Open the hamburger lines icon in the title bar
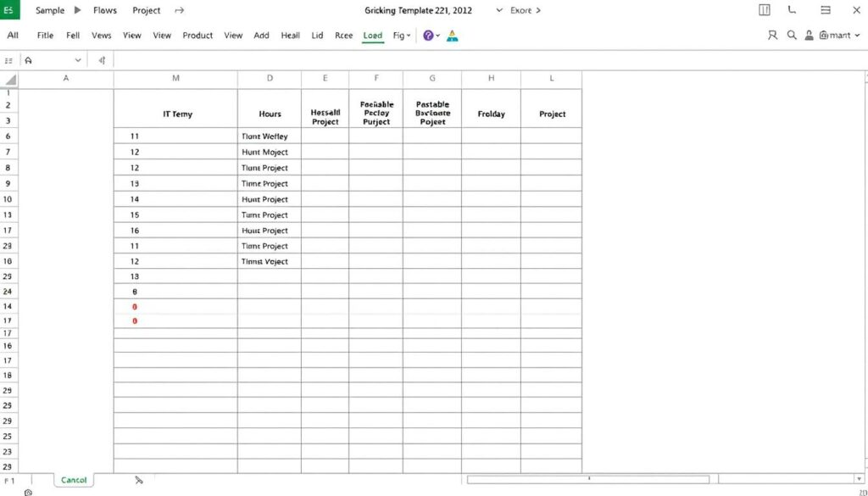The width and height of the screenshot is (868, 496). click(x=826, y=10)
